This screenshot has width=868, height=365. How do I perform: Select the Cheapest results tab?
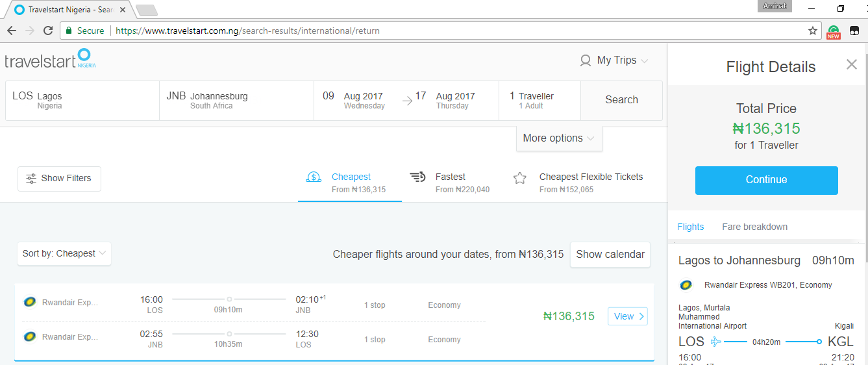(x=350, y=182)
